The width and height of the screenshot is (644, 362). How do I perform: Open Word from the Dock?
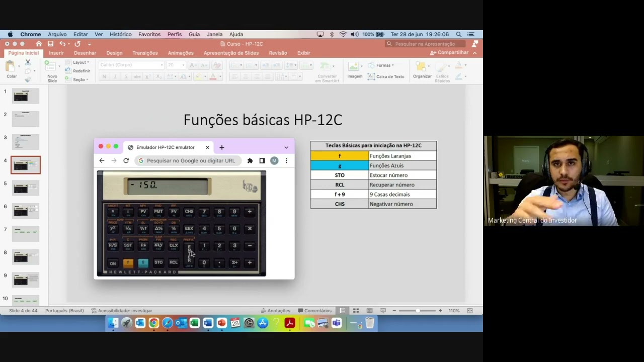208,323
